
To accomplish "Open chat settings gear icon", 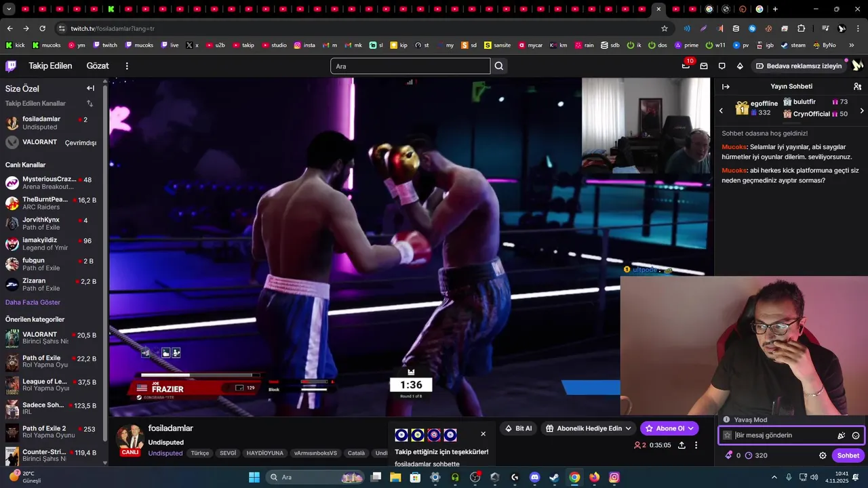I will pos(823,455).
